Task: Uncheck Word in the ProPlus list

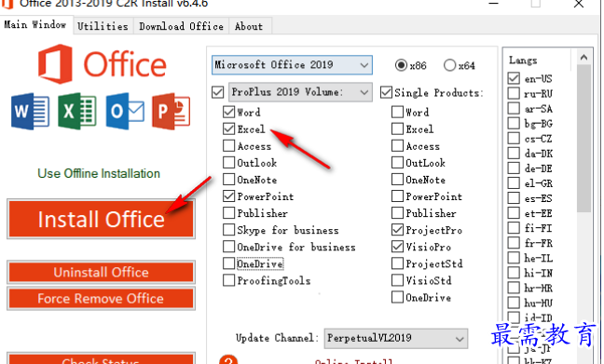Action: 228,112
